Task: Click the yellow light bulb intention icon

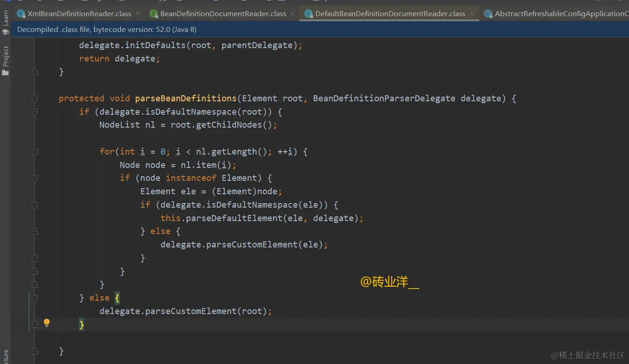Action: pos(47,323)
